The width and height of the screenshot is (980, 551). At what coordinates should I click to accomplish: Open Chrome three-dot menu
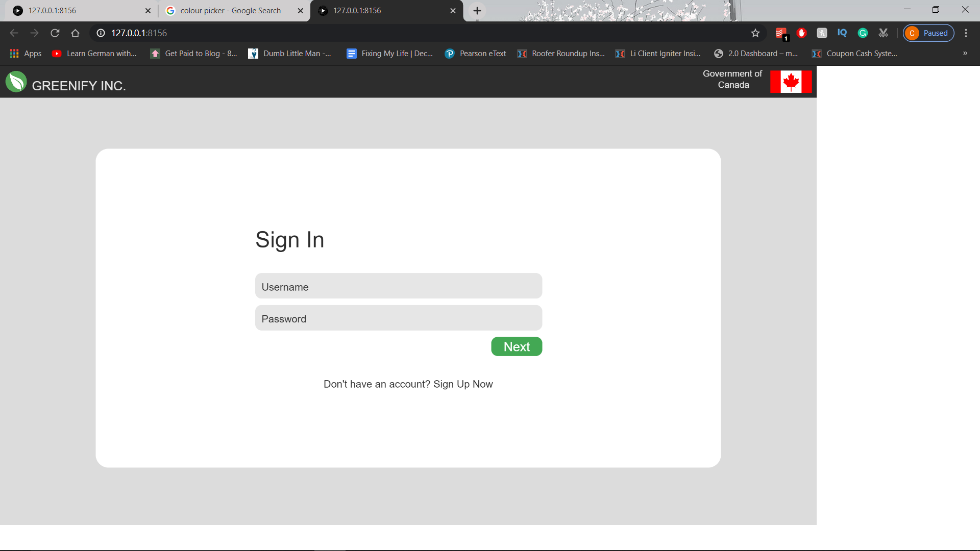[x=966, y=33]
